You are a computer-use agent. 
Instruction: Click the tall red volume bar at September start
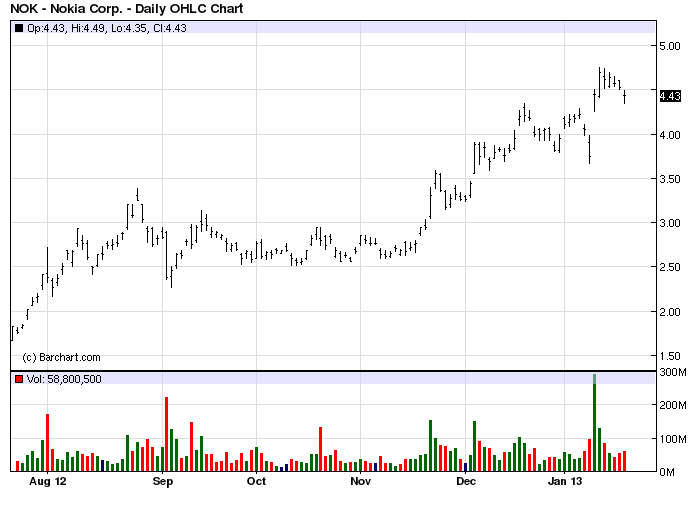click(167, 434)
